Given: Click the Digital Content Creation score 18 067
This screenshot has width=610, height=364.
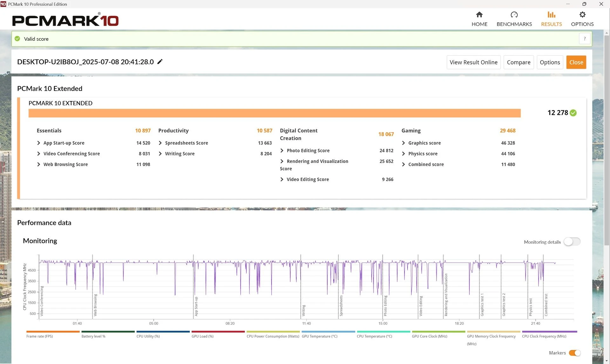Looking at the screenshot, I should (x=386, y=134).
